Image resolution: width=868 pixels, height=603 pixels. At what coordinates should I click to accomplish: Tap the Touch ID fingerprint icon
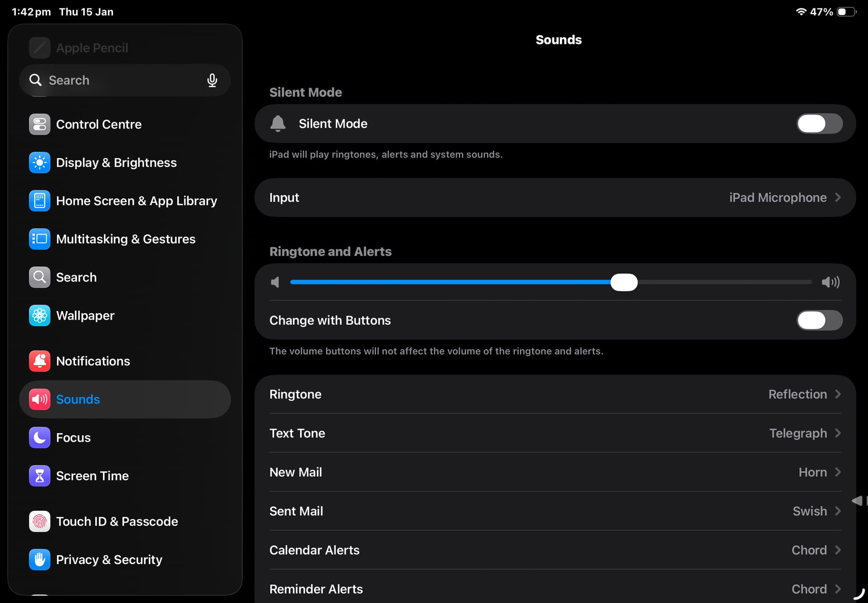click(x=39, y=521)
